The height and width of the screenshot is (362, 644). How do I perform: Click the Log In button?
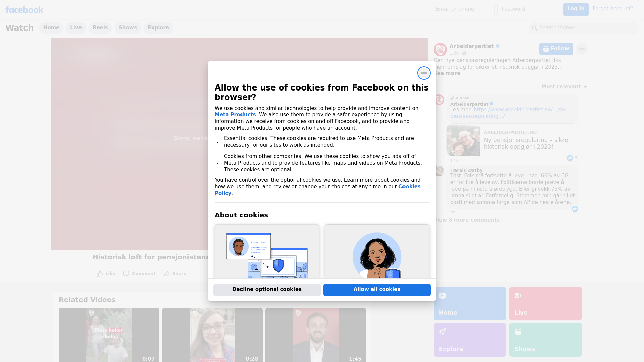point(576,9)
